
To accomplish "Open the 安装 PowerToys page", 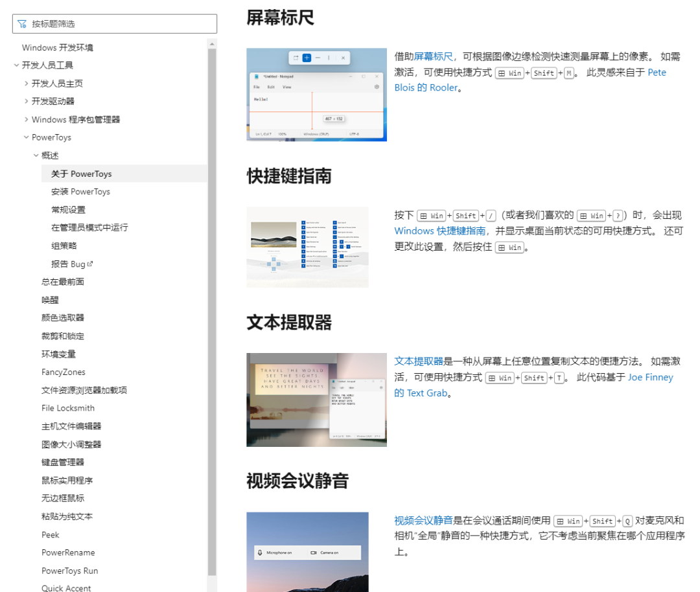I will click(80, 192).
